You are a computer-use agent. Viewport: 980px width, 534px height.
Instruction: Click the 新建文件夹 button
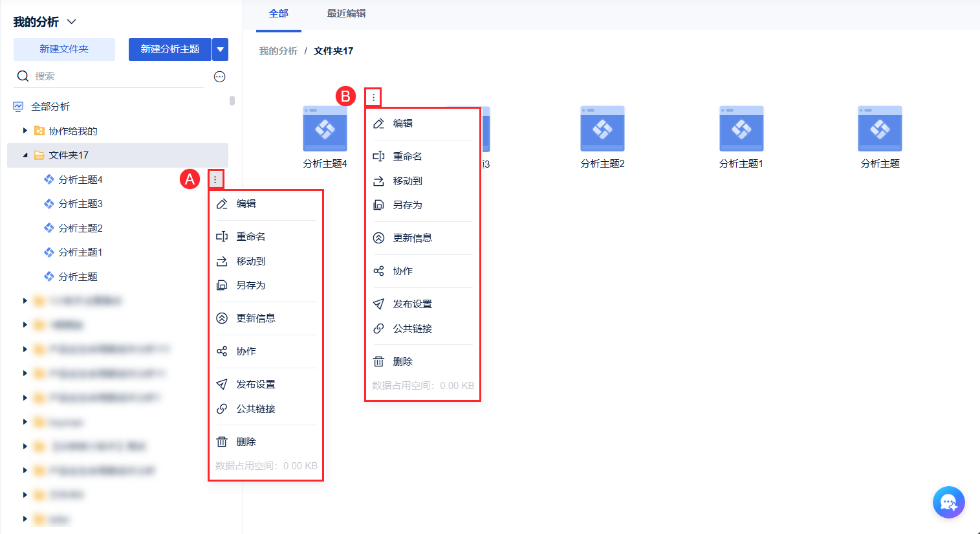click(64, 49)
